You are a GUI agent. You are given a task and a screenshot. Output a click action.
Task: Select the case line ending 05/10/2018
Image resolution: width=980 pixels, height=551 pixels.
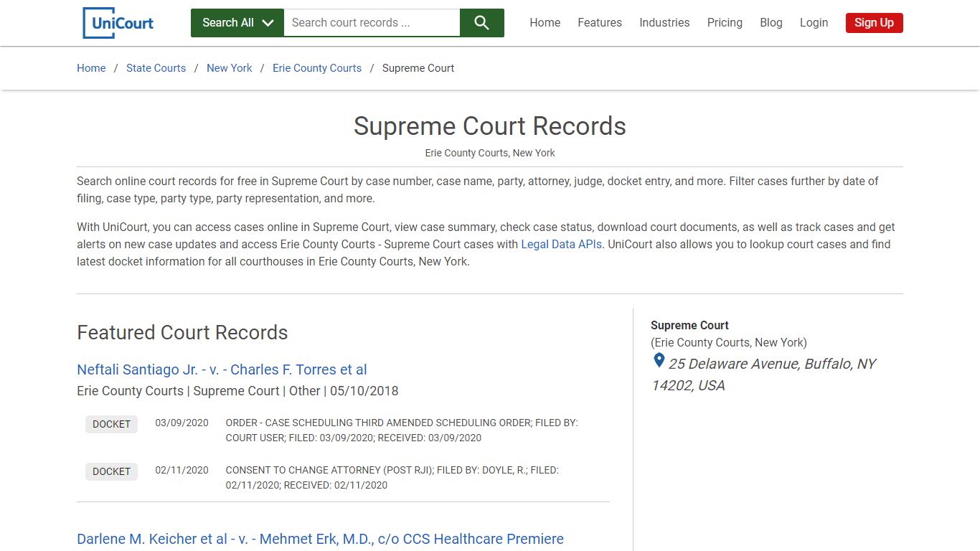(x=237, y=391)
